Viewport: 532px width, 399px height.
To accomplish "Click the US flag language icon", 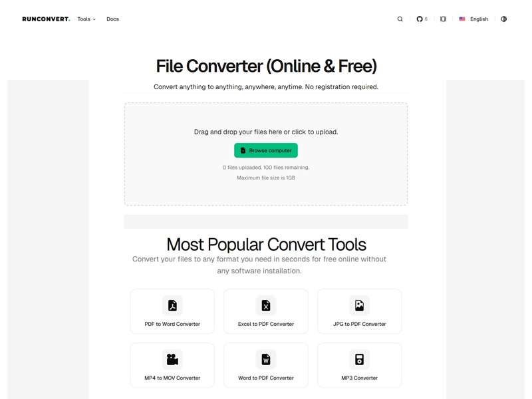I will [x=462, y=19].
